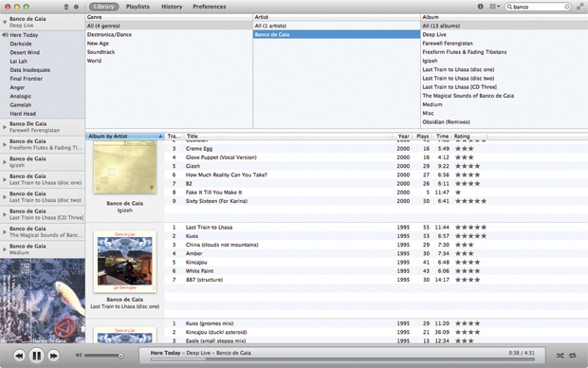Click the volume speaker icon

(x=79, y=355)
